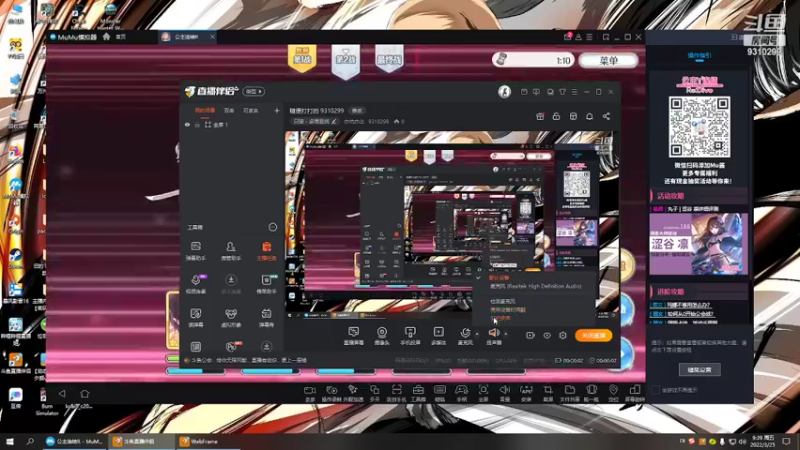The image size is (800, 450).
Task: Click the keyboard-mouse settings button in MuMu panel
Action: coord(699,369)
